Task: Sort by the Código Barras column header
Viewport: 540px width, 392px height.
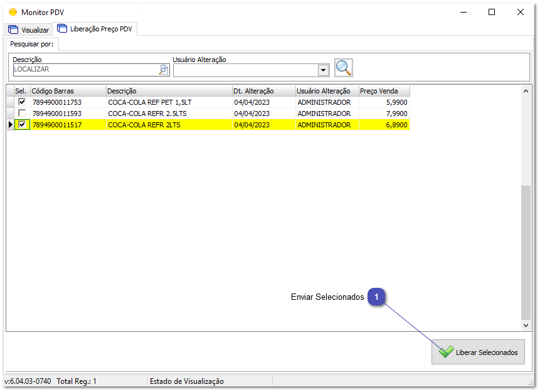Action: 68,91
